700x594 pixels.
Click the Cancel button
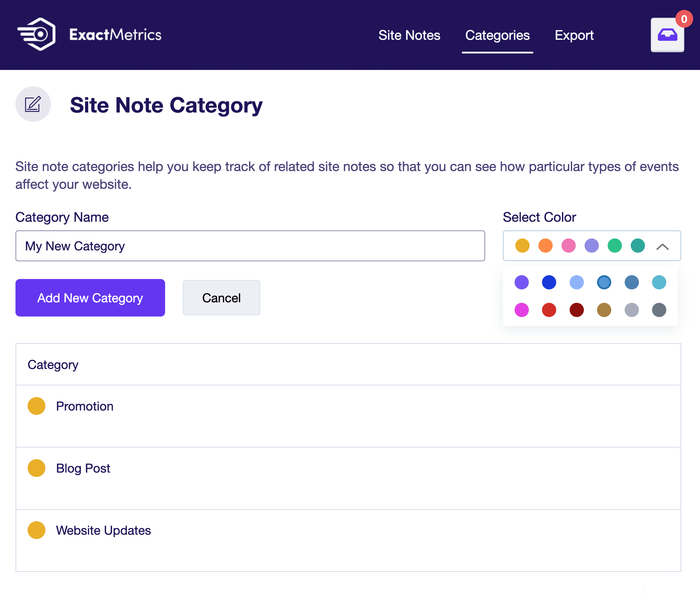click(x=221, y=298)
